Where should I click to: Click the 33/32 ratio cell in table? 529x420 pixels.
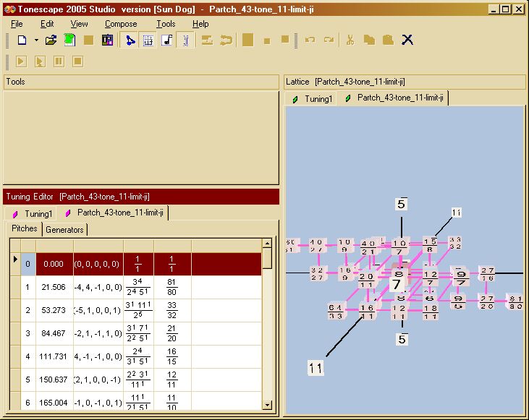click(172, 310)
